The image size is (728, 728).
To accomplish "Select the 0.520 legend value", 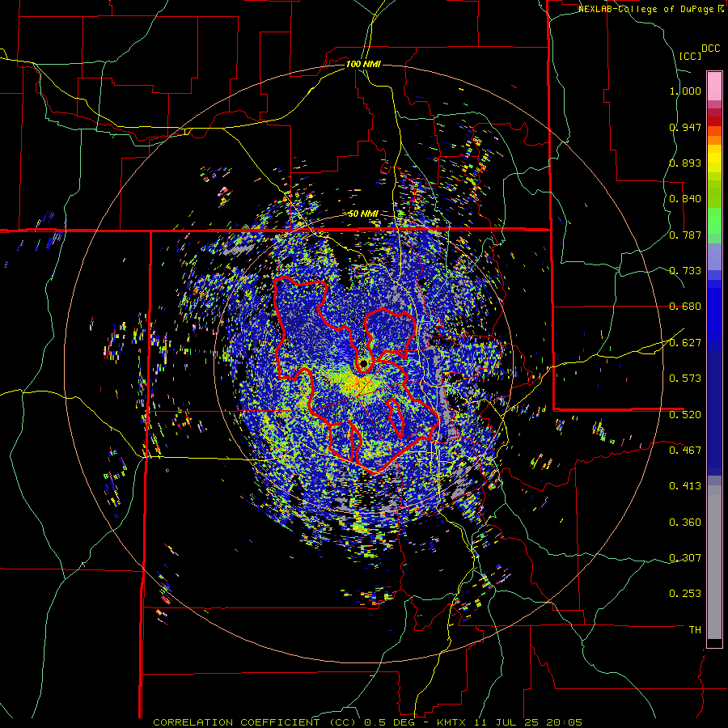I will coord(685,414).
